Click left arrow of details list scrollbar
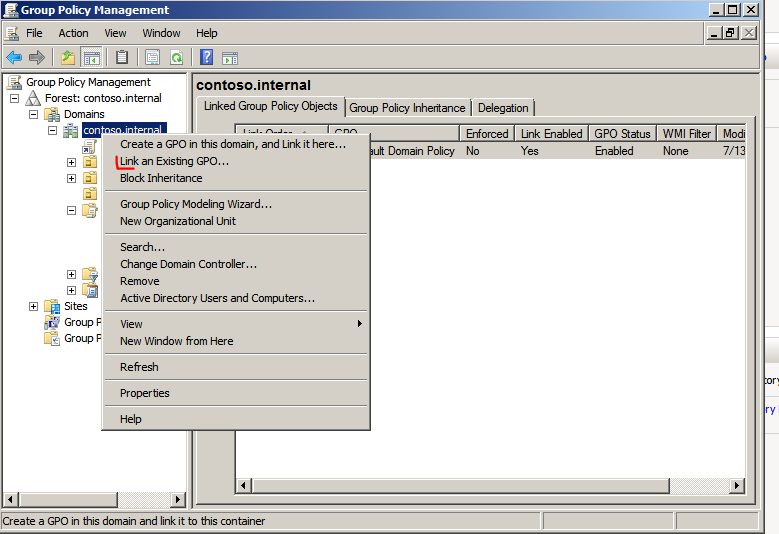779x534 pixels. (x=243, y=485)
